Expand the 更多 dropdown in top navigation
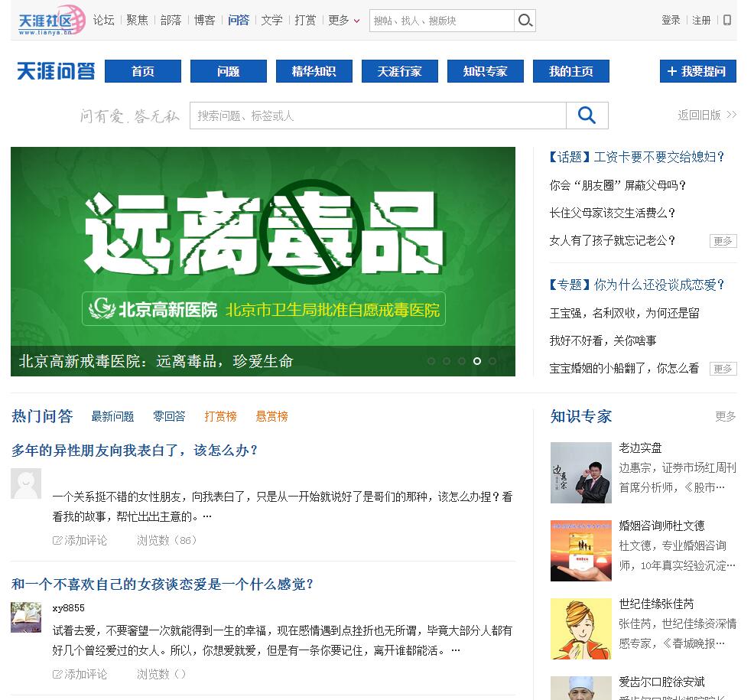The image size is (754, 700). [343, 20]
